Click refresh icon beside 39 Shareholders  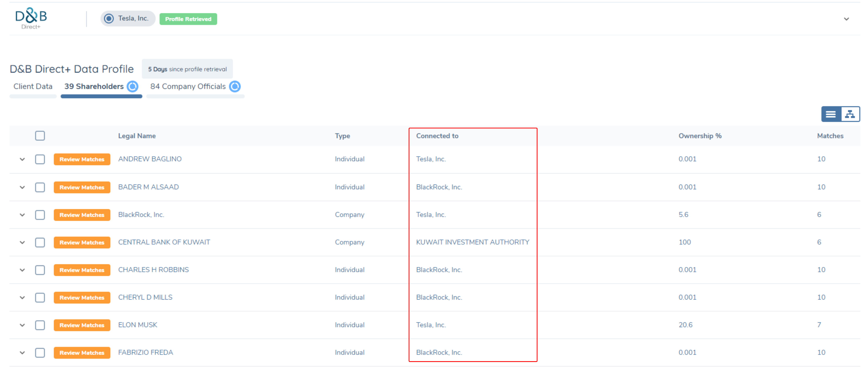point(132,87)
